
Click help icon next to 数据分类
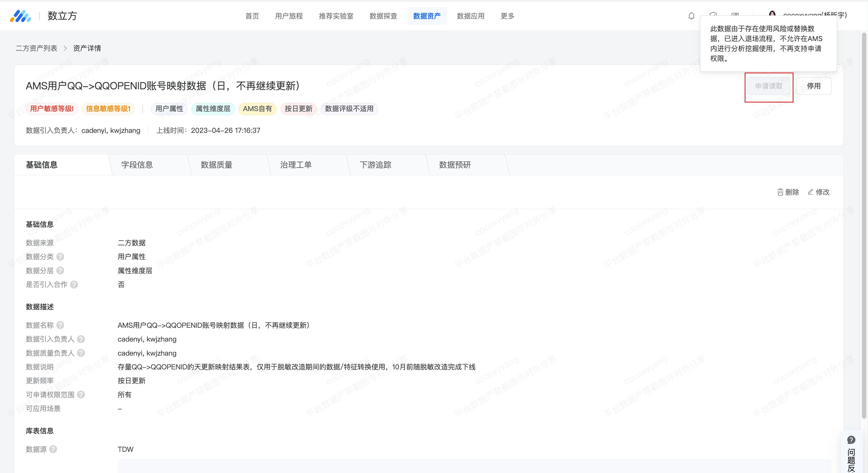tap(60, 257)
